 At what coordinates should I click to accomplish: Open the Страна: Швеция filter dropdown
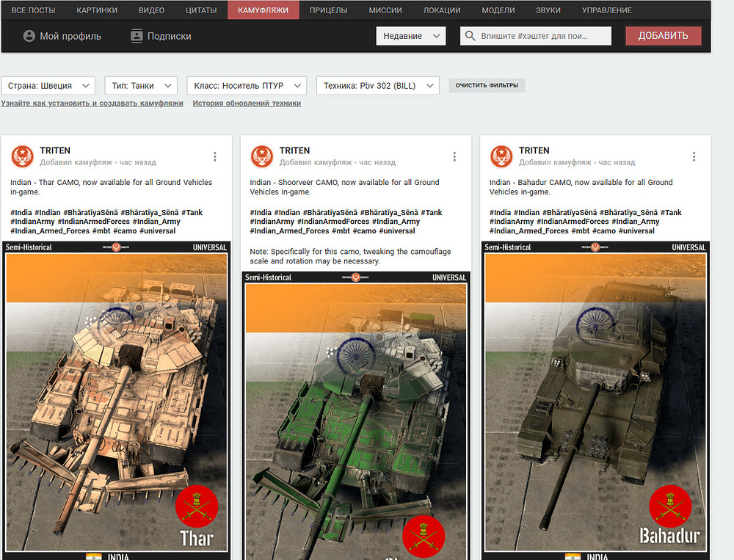pos(48,86)
